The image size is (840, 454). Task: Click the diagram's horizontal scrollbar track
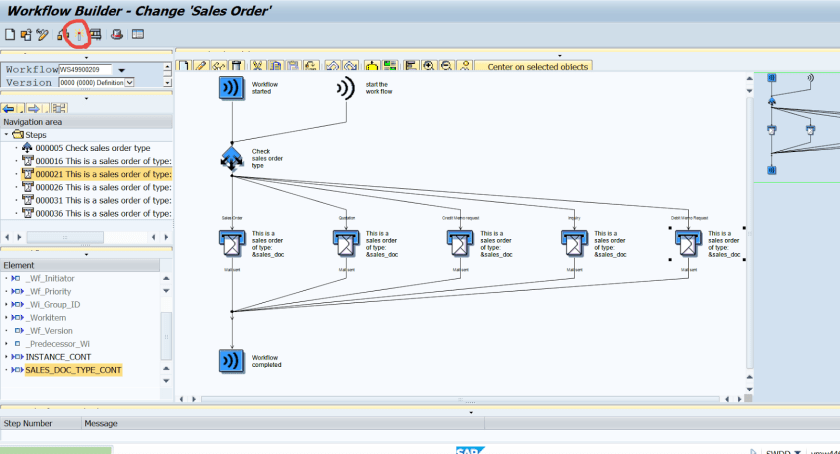pyautogui.click(x=460, y=399)
